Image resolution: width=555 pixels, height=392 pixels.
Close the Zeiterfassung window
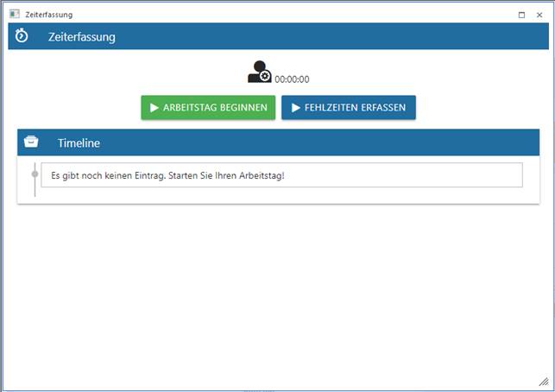tap(539, 15)
